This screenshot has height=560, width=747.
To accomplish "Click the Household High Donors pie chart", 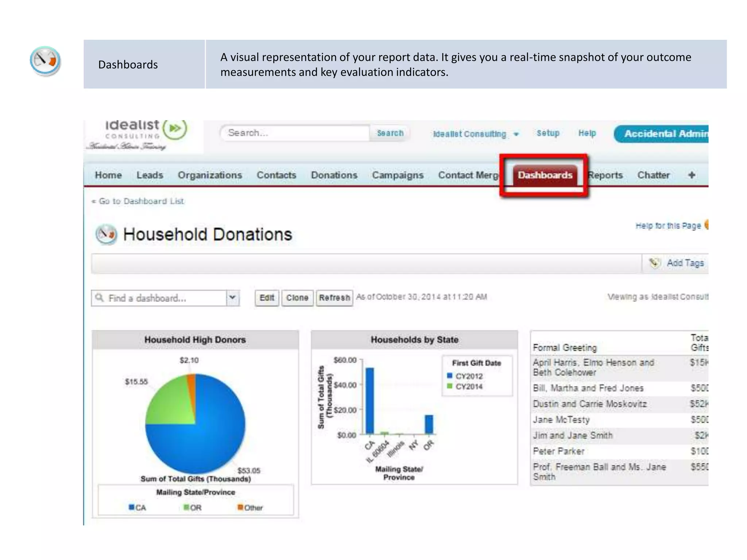I will [196, 424].
